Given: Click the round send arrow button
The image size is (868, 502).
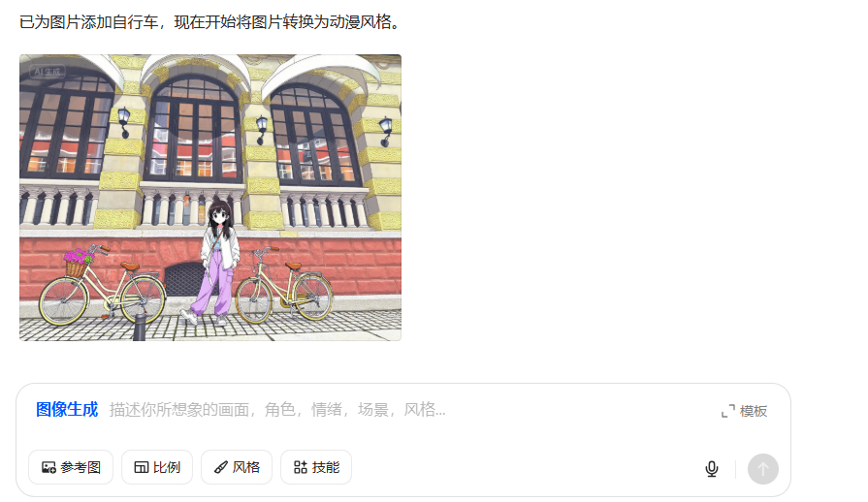Looking at the screenshot, I should coord(763,469).
